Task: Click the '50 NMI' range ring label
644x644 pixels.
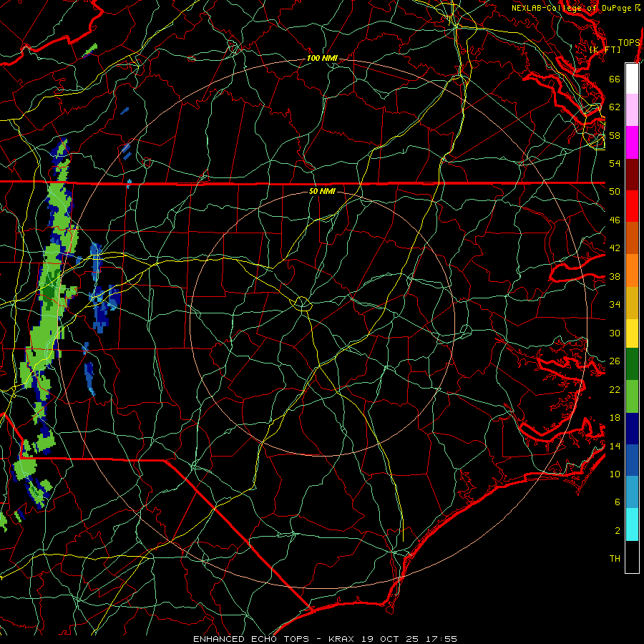Action: [x=322, y=191]
